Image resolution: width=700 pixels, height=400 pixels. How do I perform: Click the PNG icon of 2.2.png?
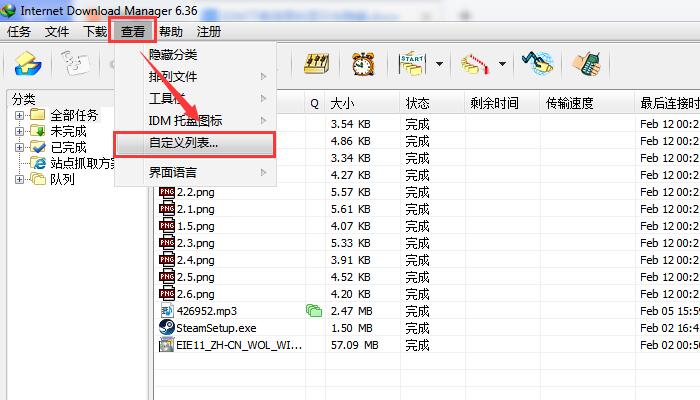[167, 192]
